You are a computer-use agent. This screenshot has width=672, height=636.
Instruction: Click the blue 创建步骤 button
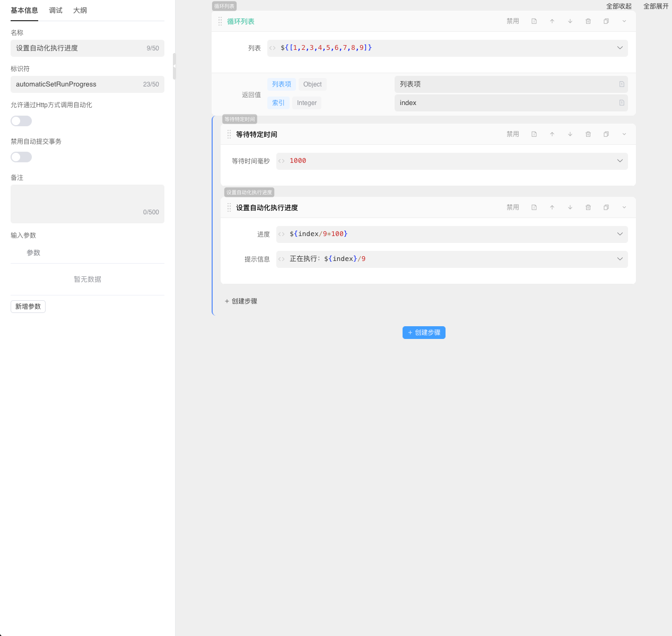424,333
